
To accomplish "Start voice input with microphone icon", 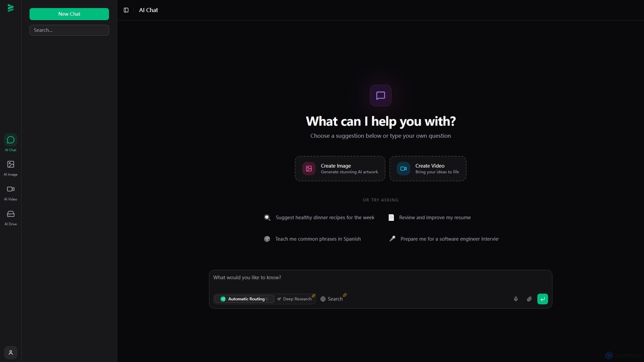I will [x=516, y=299].
